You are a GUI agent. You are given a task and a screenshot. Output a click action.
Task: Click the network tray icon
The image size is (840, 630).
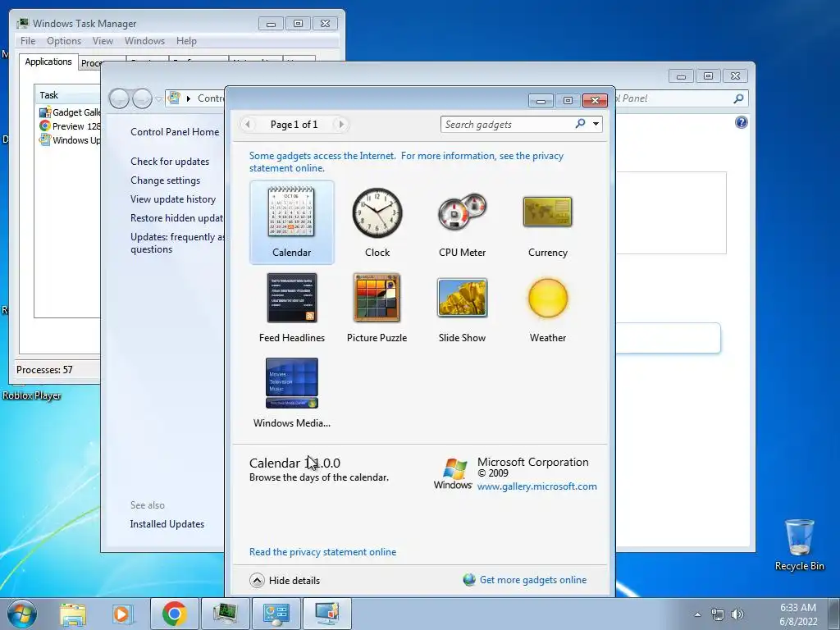pyautogui.click(x=717, y=614)
